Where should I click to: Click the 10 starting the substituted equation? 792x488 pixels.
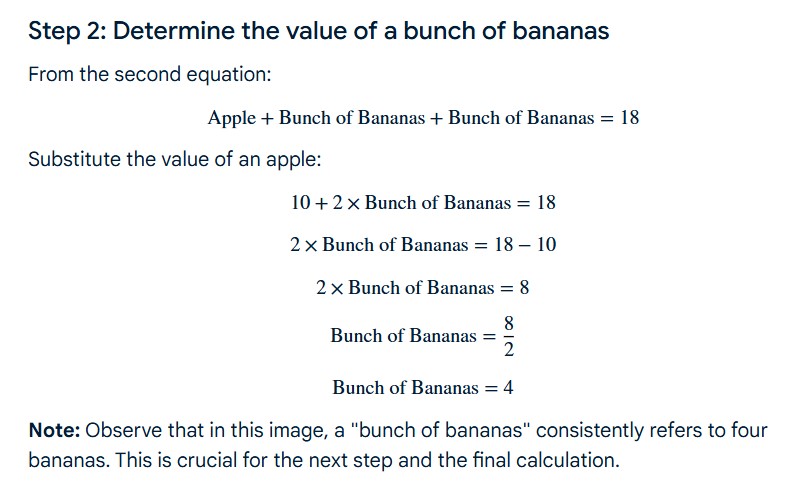tap(301, 203)
